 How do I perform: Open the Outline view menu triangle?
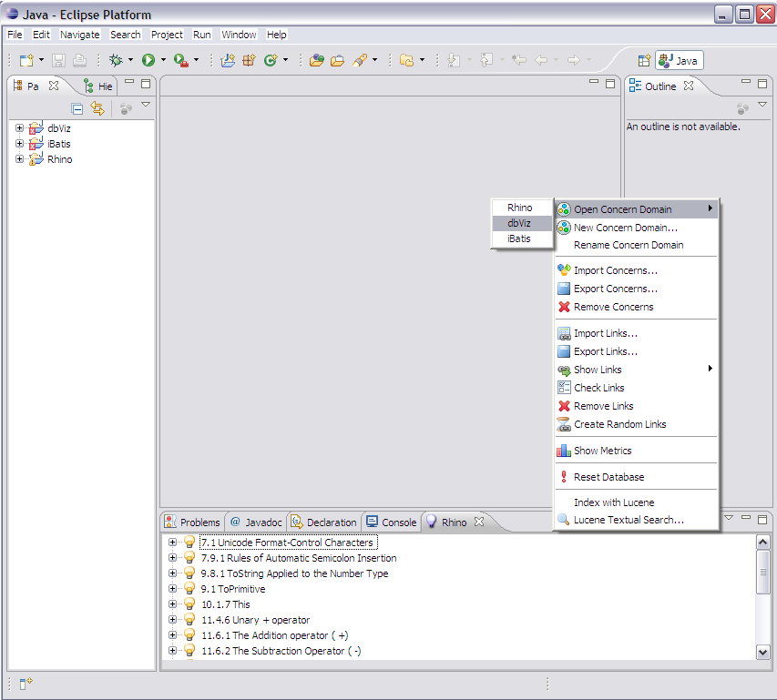coord(762,105)
